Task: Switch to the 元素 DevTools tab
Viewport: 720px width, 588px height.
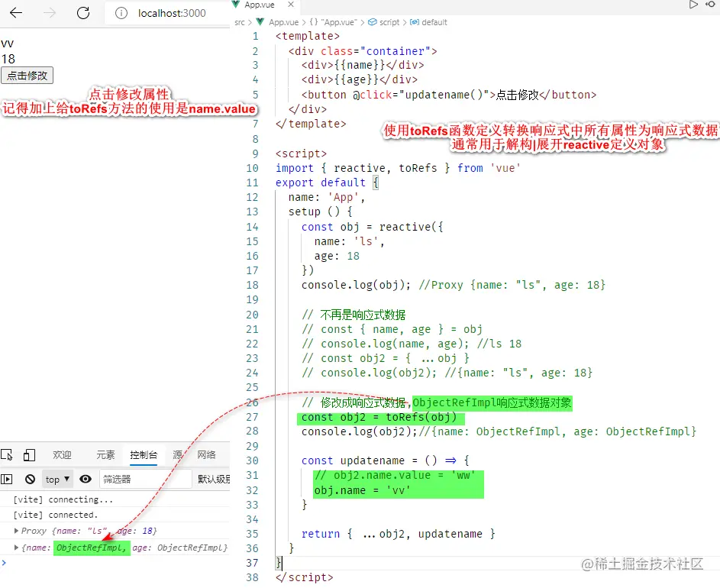Action: tap(105, 455)
